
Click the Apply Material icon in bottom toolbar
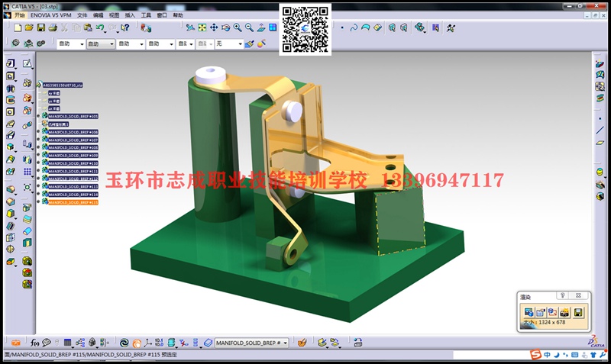tap(302, 343)
